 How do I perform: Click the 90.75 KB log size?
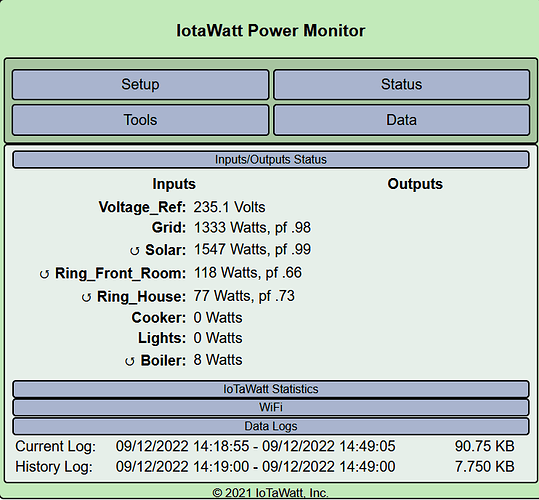point(485,446)
